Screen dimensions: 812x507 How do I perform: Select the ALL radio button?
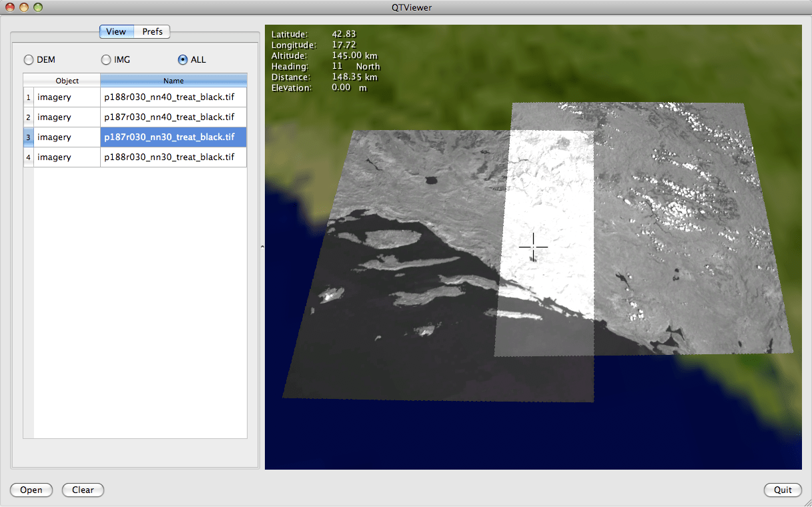tap(183, 59)
